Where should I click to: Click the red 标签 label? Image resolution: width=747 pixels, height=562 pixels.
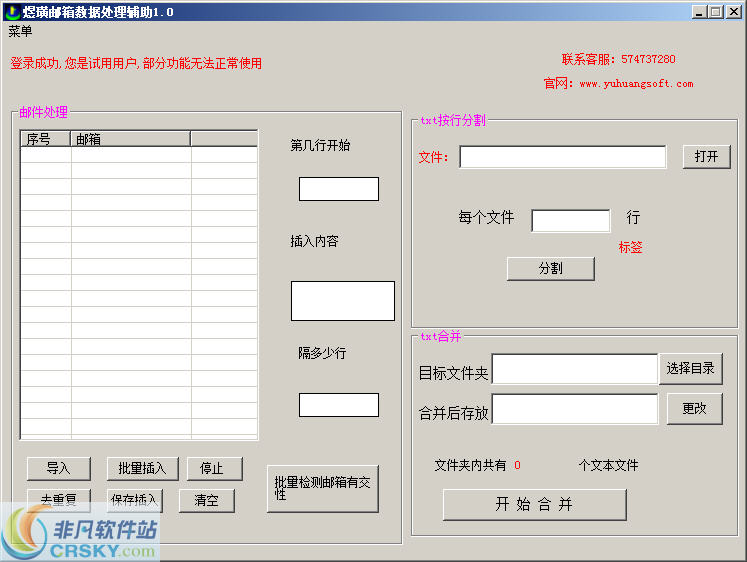(x=630, y=247)
